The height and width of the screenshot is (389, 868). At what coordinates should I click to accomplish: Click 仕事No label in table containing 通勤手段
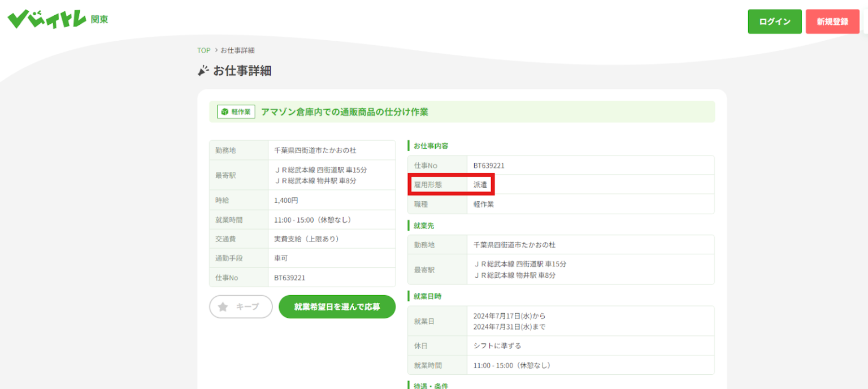coord(239,278)
